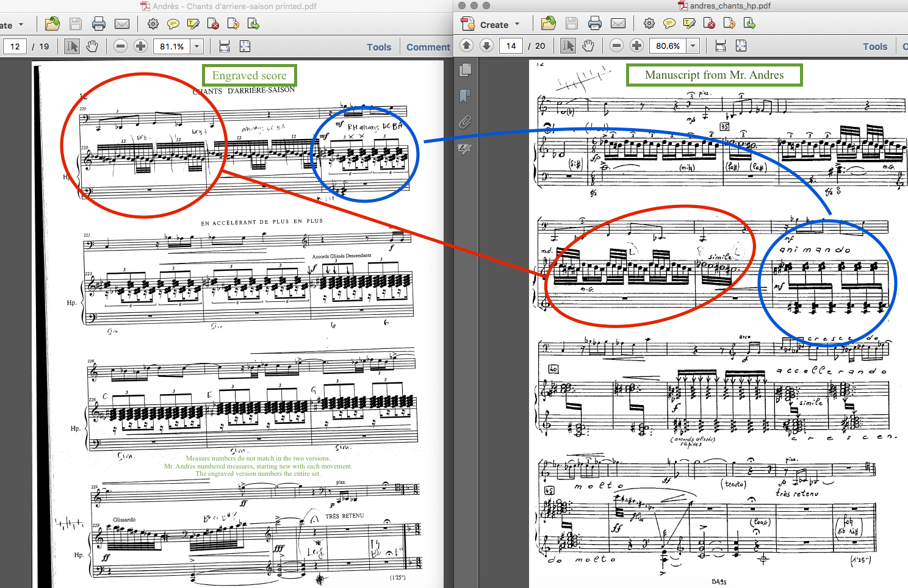This screenshot has width=908, height=588.
Task: Go to previous page using up arrow
Action: coord(467,46)
